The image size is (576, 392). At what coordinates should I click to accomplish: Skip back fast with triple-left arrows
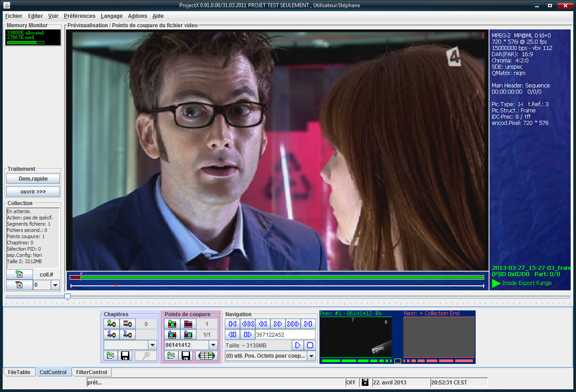(x=248, y=324)
